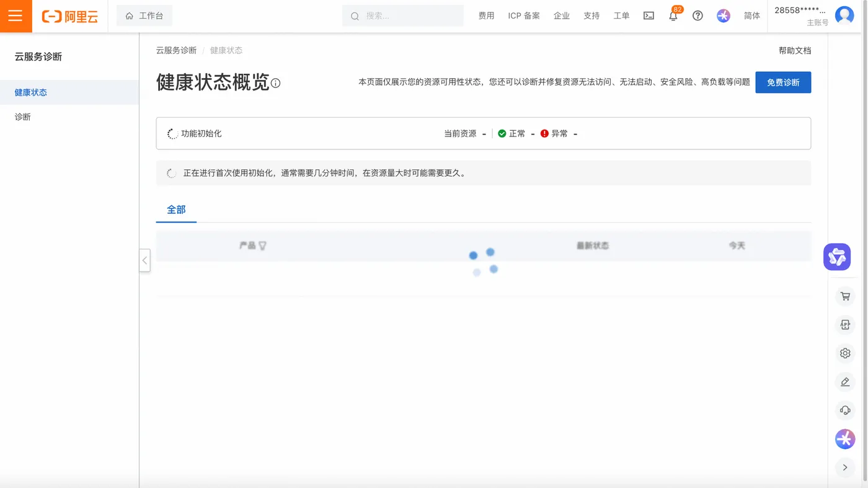Open the feedback edit pencil icon
The height and width of the screenshot is (488, 868).
pyautogui.click(x=845, y=382)
